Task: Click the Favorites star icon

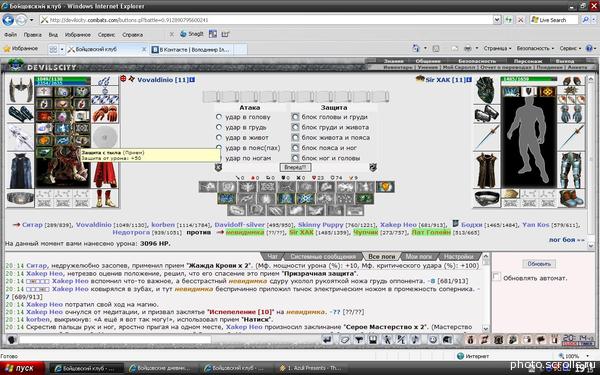Action: coord(7,49)
